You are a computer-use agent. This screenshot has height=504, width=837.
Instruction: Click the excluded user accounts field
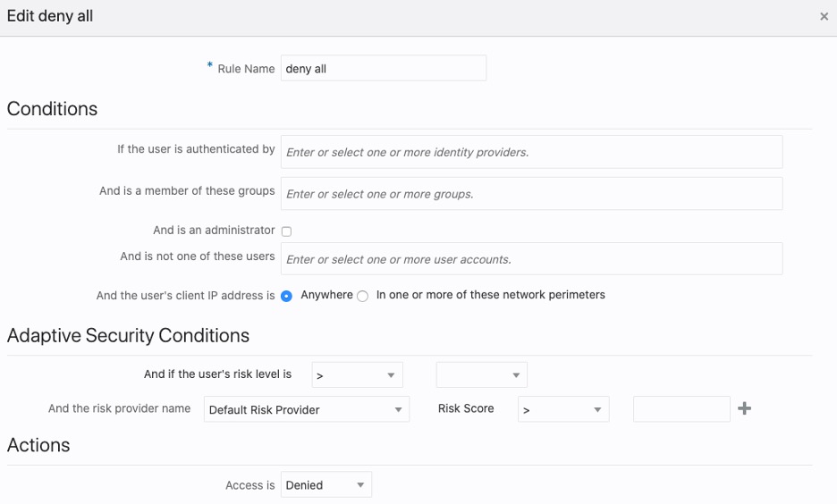(x=531, y=259)
